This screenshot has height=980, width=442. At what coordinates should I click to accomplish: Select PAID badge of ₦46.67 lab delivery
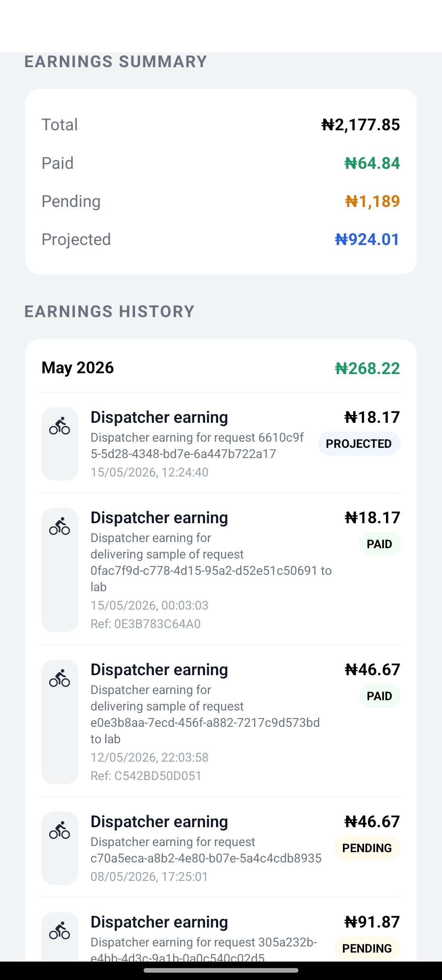point(379,696)
